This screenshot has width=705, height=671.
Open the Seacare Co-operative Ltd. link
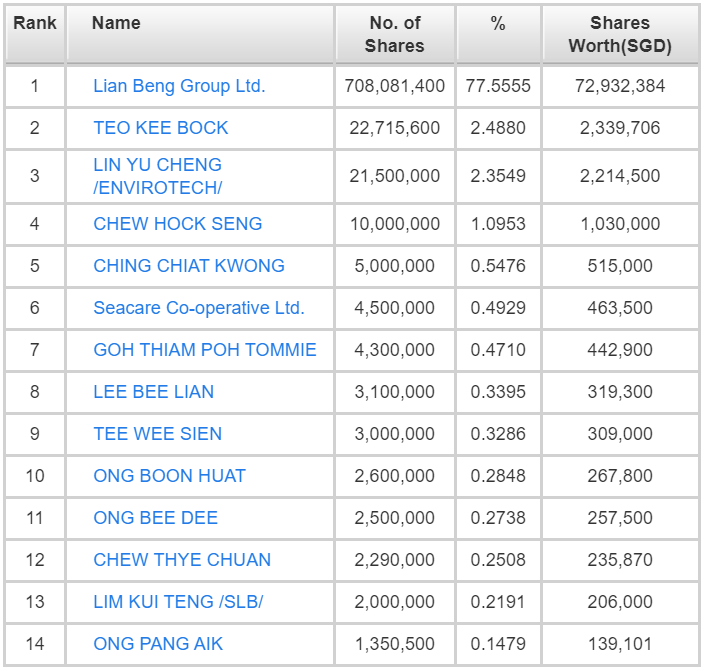coord(199,308)
